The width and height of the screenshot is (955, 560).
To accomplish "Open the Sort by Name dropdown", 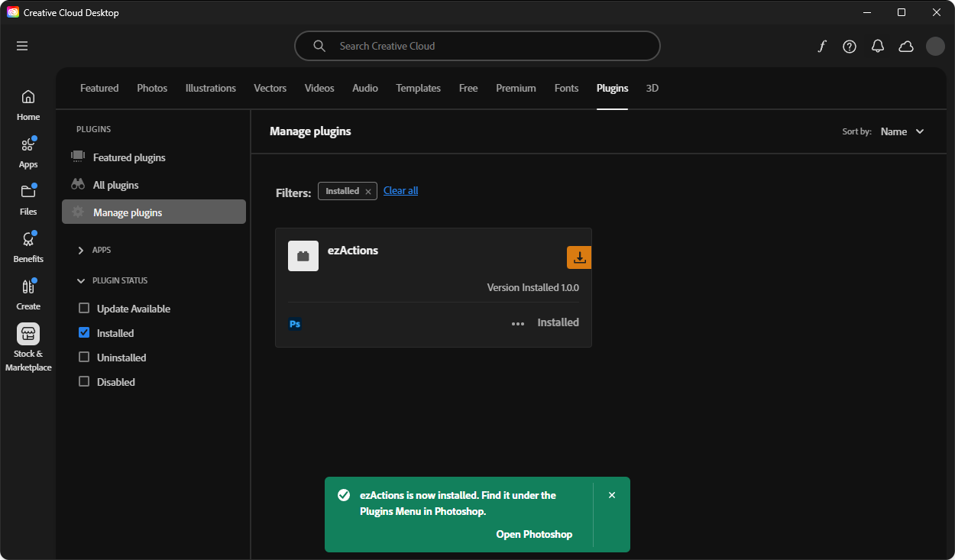I will click(x=902, y=131).
